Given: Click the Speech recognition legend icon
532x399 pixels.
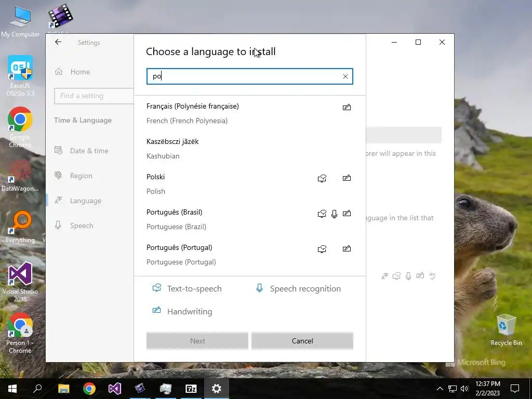Looking at the screenshot, I should click(259, 288).
